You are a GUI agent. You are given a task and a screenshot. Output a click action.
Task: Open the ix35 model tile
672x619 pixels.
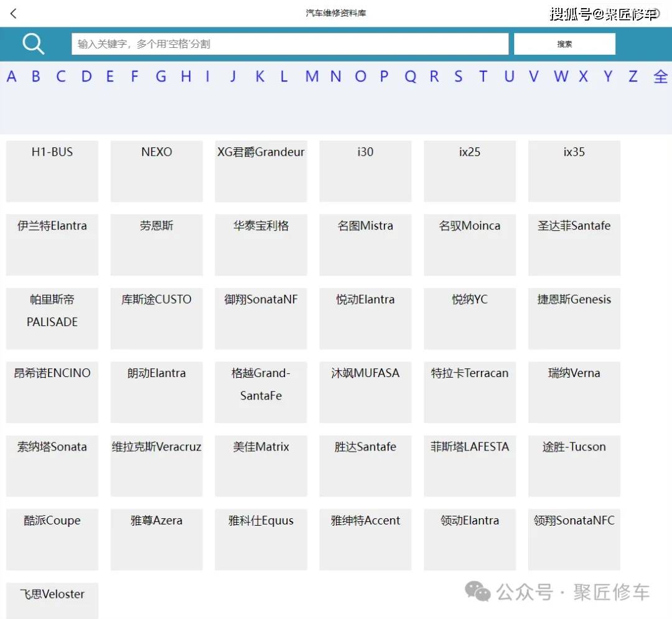click(x=574, y=171)
